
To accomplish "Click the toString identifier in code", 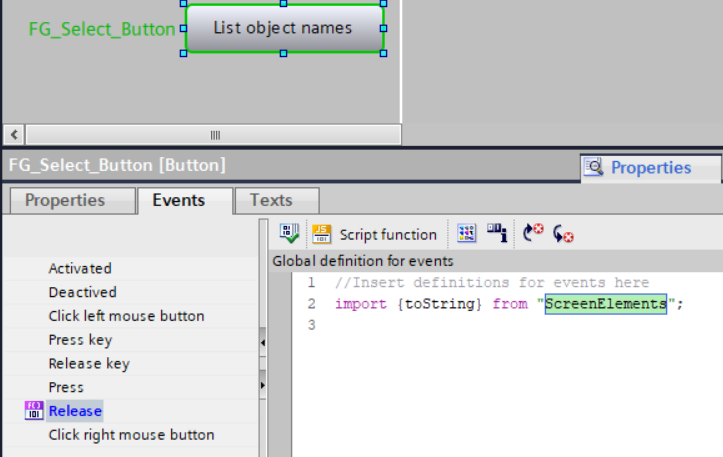I will point(439,304).
